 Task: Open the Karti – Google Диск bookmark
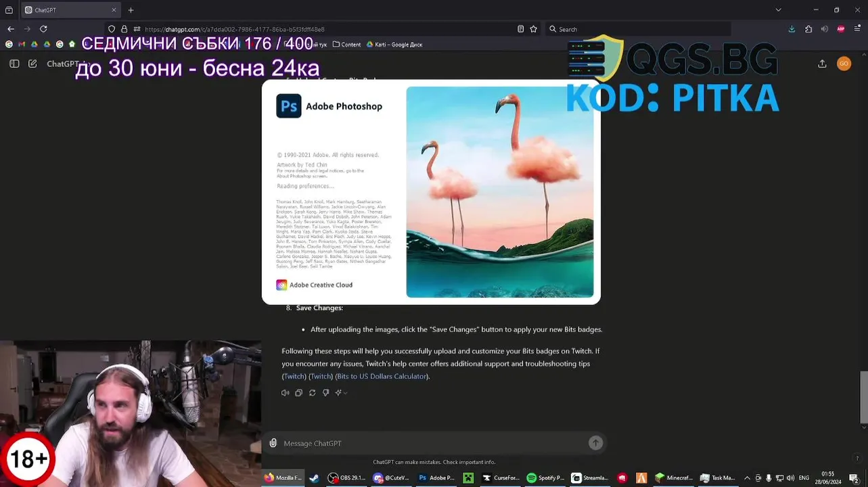point(394,45)
